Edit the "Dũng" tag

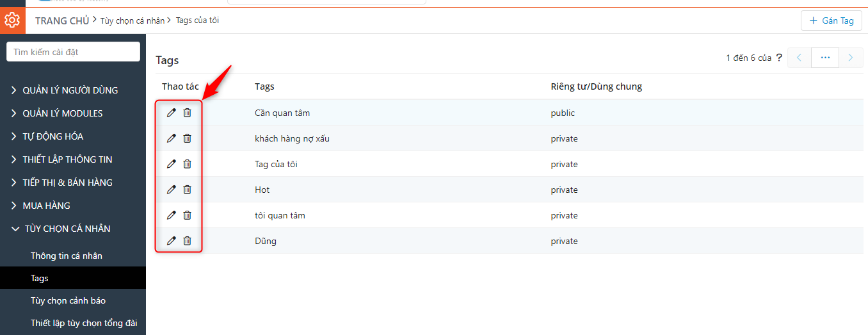coord(171,241)
